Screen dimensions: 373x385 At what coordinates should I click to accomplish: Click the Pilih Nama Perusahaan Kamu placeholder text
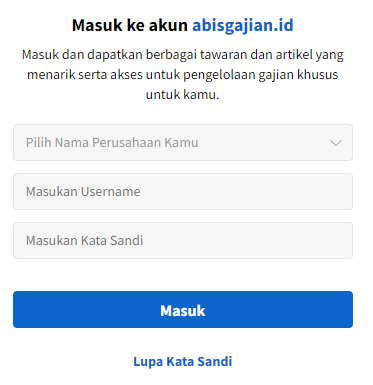112,143
